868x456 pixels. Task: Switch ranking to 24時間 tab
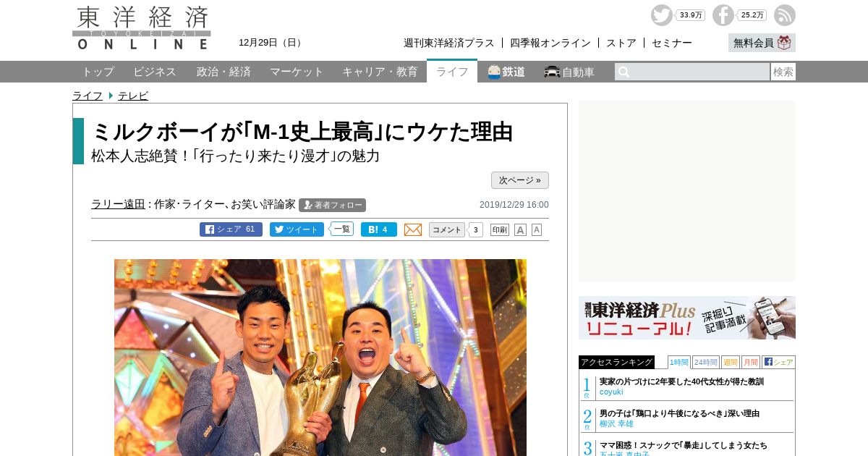point(706,362)
